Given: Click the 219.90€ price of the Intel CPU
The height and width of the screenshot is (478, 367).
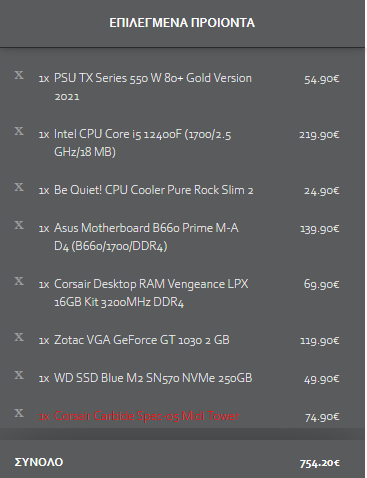Looking at the screenshot, I should (319, 135).
